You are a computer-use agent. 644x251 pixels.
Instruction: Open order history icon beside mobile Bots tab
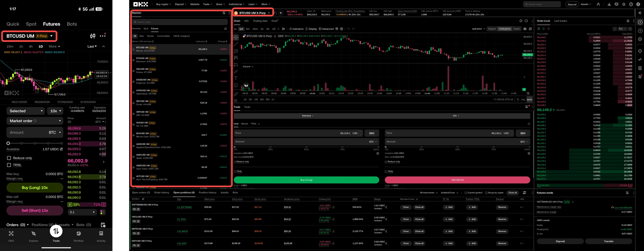103,225
